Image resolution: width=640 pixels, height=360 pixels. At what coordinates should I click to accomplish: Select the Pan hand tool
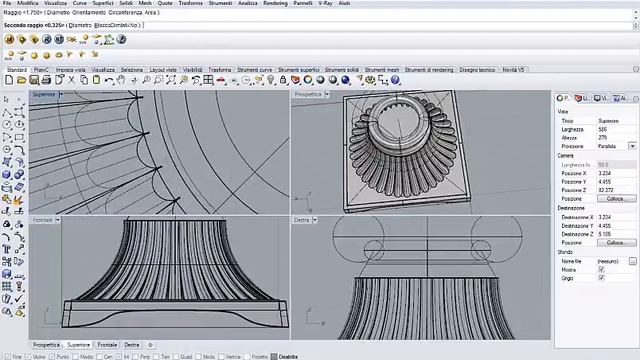tap(121, 80)
